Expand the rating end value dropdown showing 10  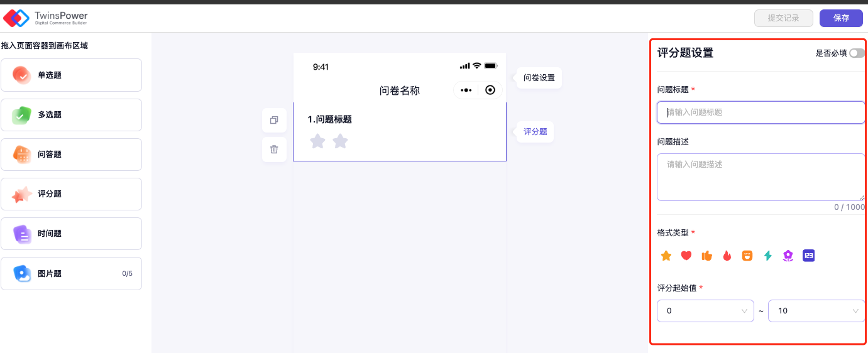coord(816,311)
